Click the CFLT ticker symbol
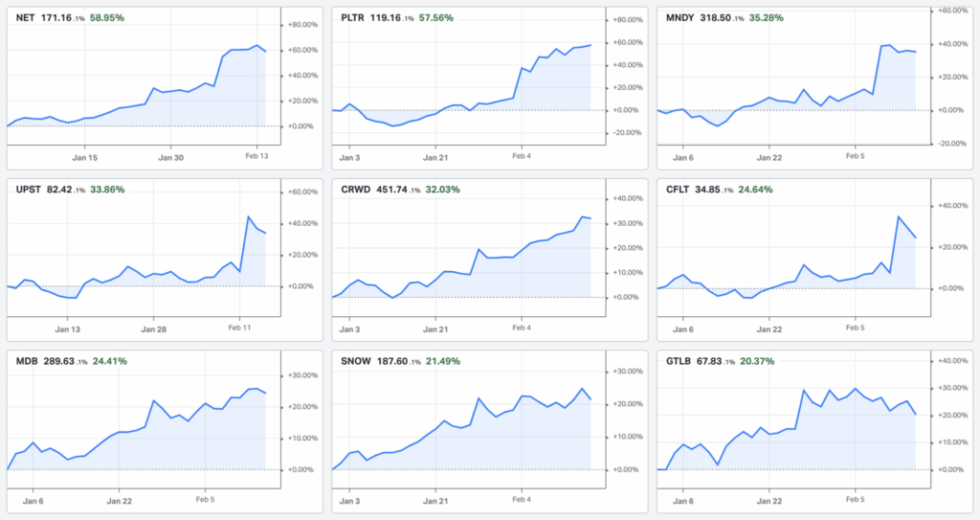This screenshot has width=980, height=520. (679, 190)
